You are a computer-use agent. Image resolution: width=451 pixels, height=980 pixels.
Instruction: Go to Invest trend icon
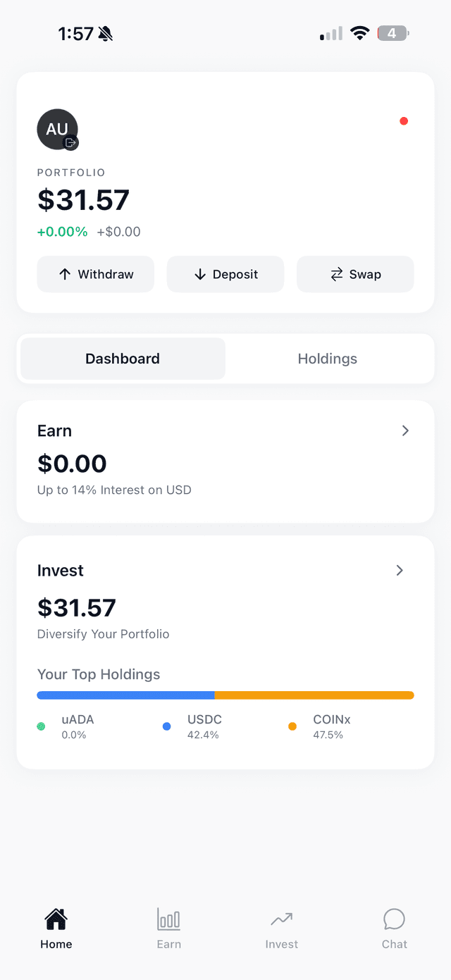click(x=282, y=919)
